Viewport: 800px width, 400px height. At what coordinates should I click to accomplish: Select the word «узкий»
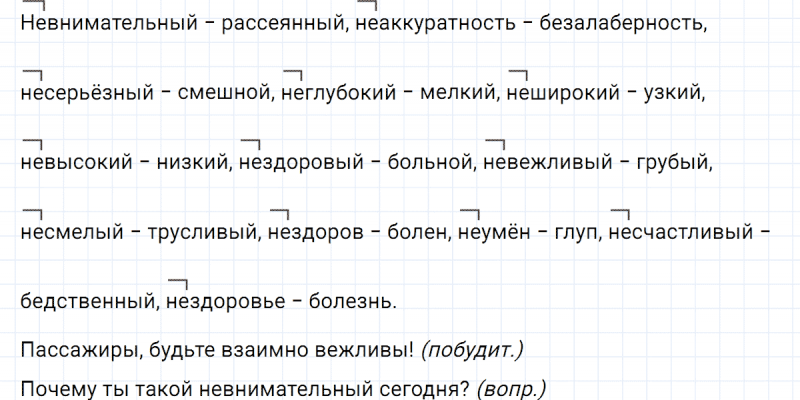click(x=676, y=93)
